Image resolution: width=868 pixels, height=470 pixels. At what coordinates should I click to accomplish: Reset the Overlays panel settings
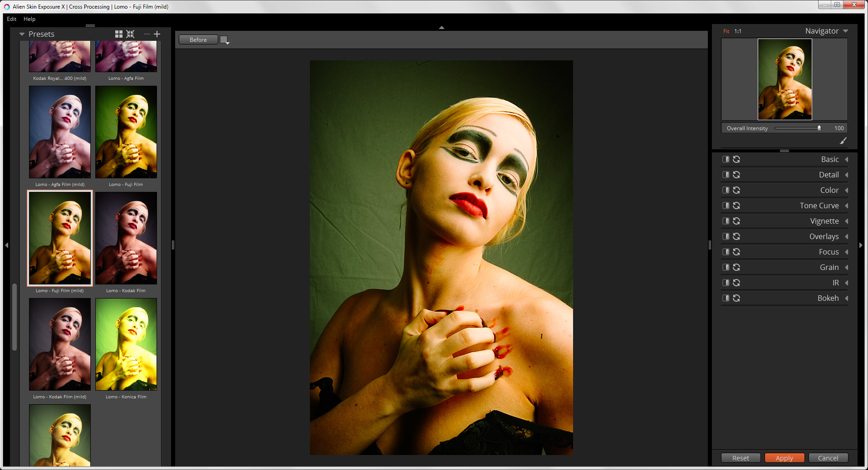[736, 236]
